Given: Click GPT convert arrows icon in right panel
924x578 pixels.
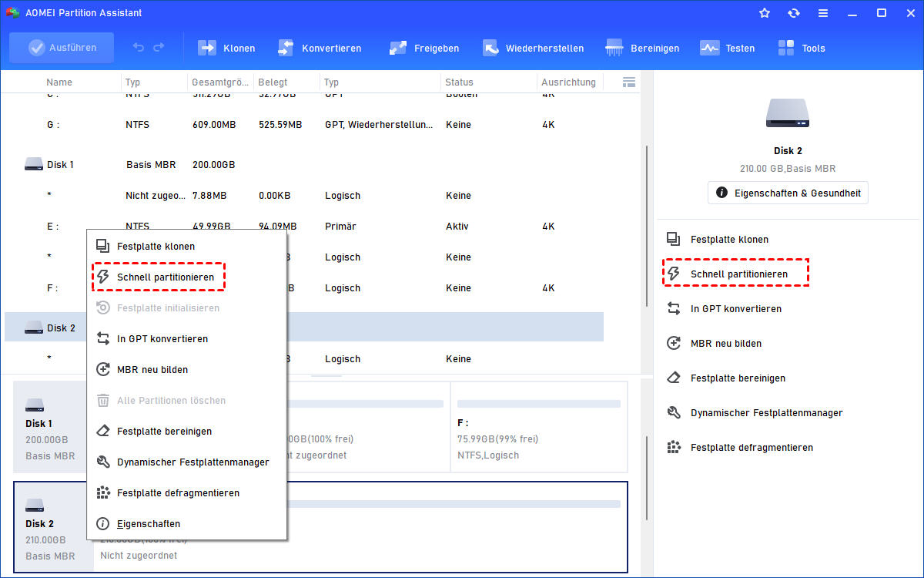Looking at the screenshot, I should click(x=674, y=308).
